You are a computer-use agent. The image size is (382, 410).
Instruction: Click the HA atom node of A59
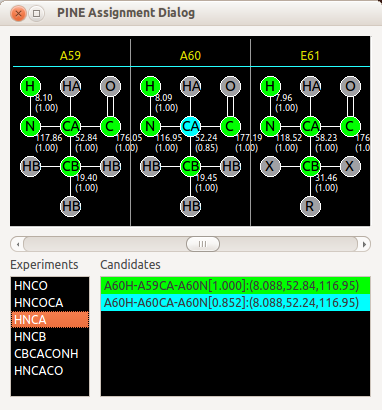[70, 86]
